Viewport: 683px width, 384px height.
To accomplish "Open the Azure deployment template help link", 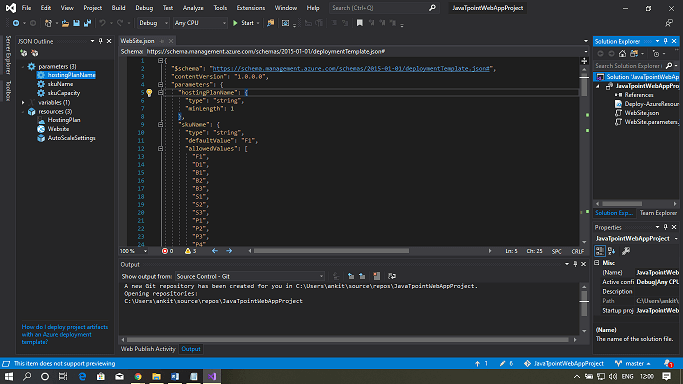I will [x=65, y=334].
